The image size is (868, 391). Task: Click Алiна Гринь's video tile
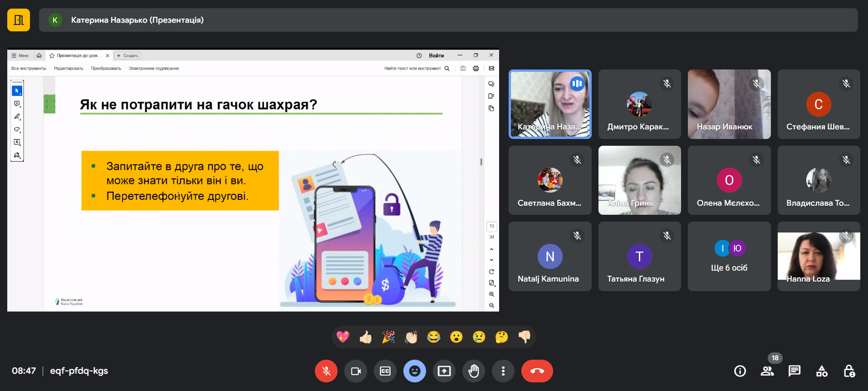(x=639, y=180)
